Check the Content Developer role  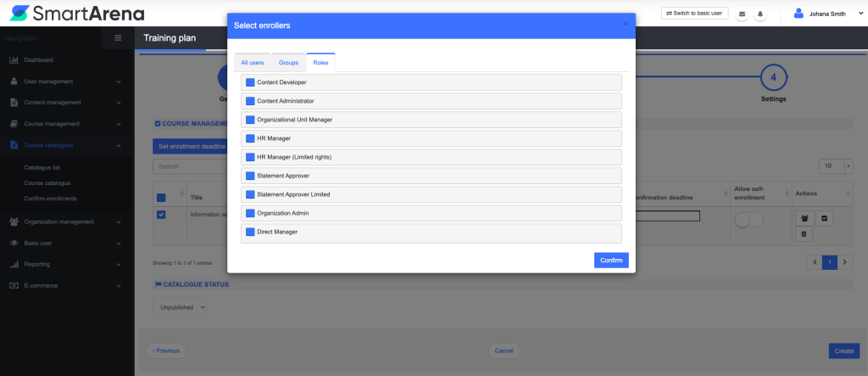click(x=250, y=82)
